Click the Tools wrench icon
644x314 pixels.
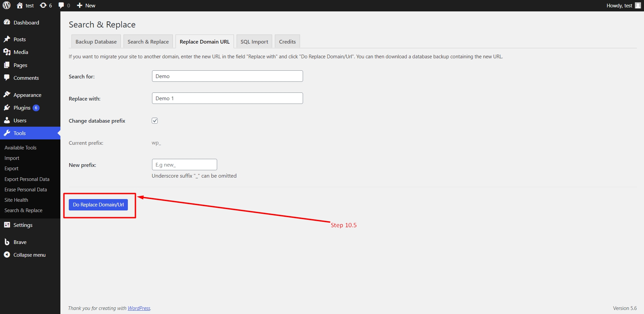tap(7, 133)
